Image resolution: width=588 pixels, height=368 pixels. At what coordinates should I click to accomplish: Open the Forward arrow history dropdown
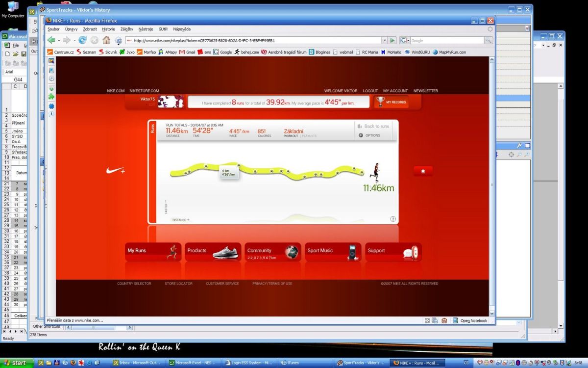point(74,41)
